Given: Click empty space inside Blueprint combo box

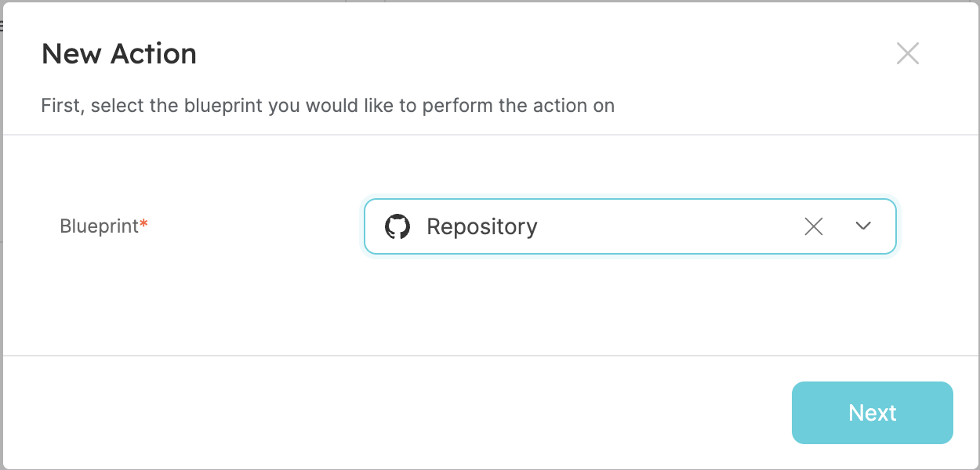Looking at the screenshot, I should point(666,227).
